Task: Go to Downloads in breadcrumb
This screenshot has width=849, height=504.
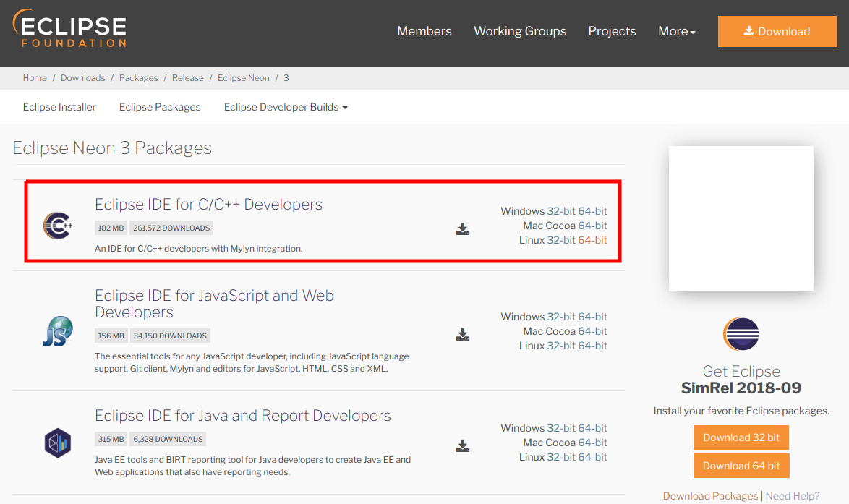Action: tap(83, 78)
